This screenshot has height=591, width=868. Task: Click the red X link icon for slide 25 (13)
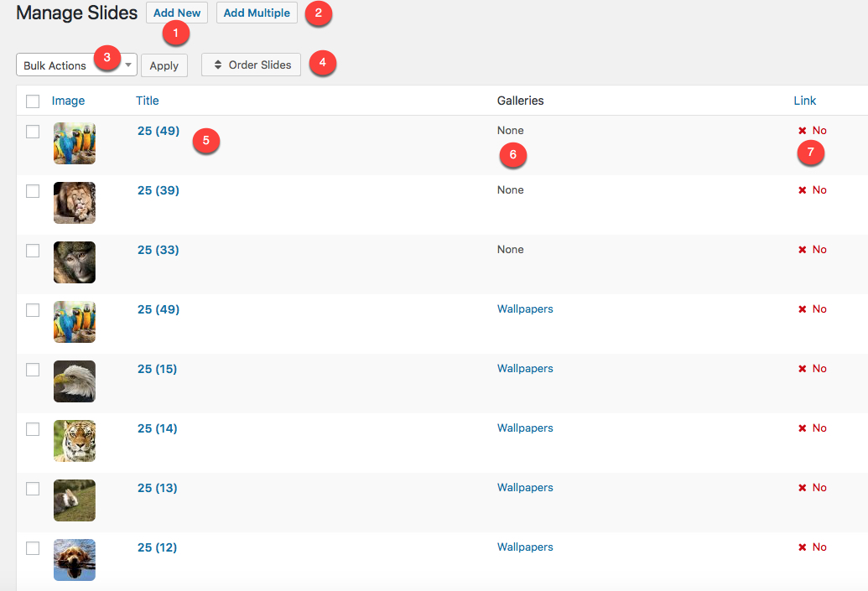[803, 487]
